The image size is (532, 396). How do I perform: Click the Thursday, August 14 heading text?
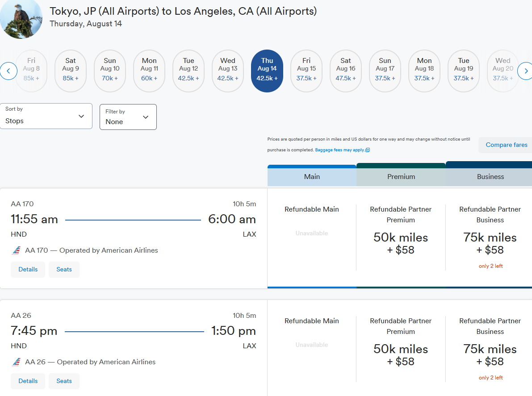coord(86,24)
